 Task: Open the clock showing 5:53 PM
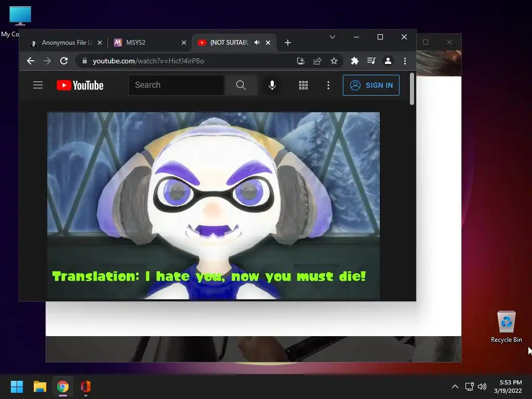click(x=508, y=387)
